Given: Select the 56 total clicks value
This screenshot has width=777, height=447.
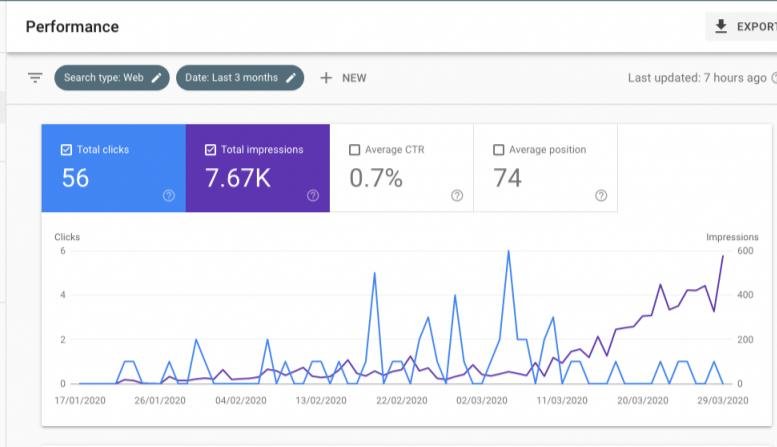Looking at the screenshot, I should [75, 178].
